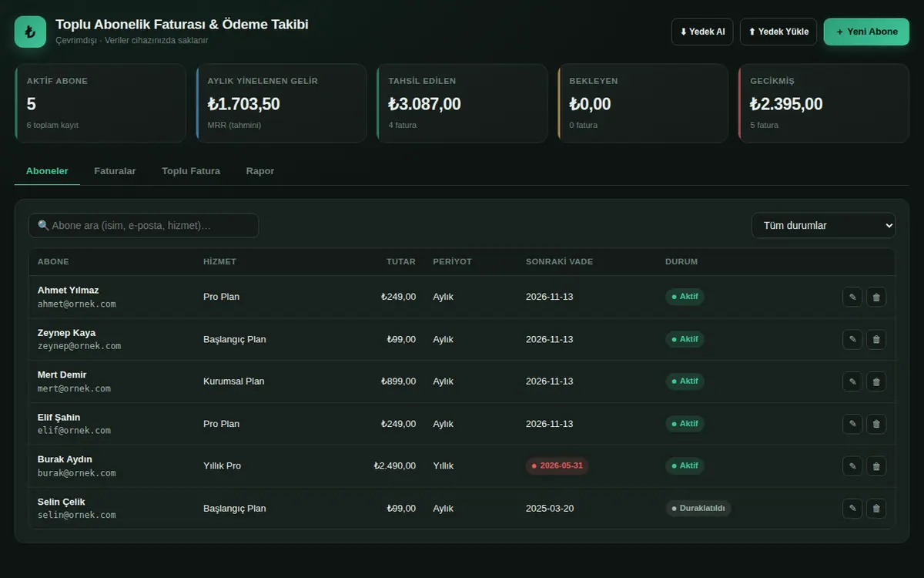Edit Mert Demir subscriber row
Viewport: 924px width, 578px height.
[x=852, y=381]
